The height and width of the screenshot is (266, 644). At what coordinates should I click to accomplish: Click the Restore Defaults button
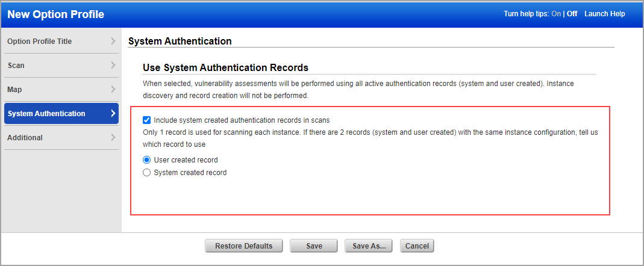point(244,246)
